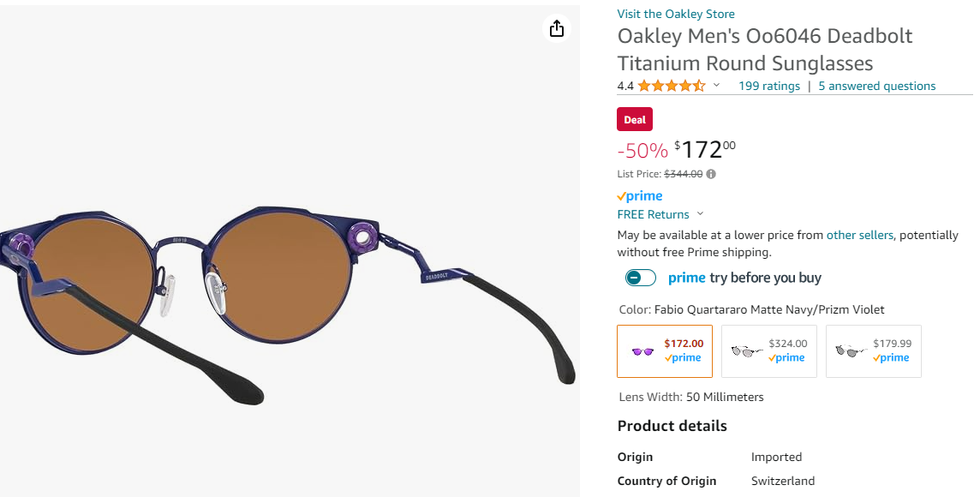980x497 pixels.
Task: Click the share icon above product image
Action: click(x=557, y=28)
